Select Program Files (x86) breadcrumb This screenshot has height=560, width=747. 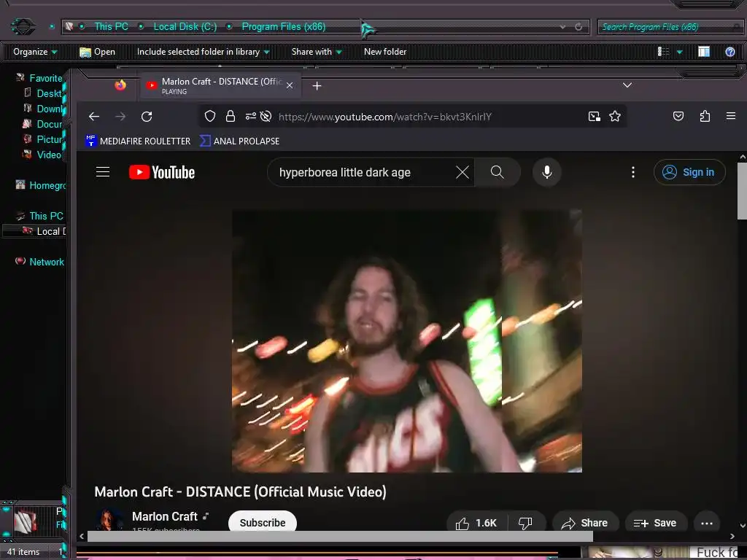pos(284,27)
